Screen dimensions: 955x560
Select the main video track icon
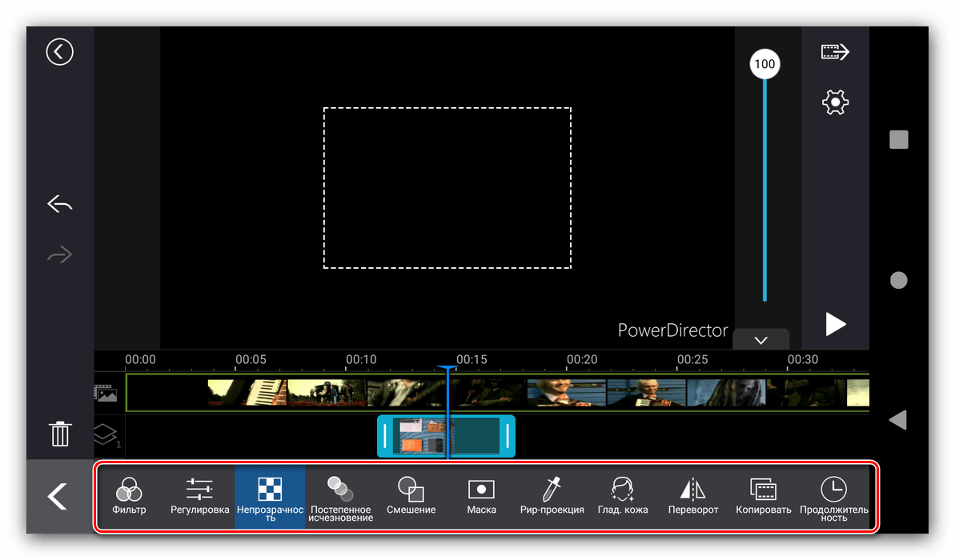coord(106,393)
